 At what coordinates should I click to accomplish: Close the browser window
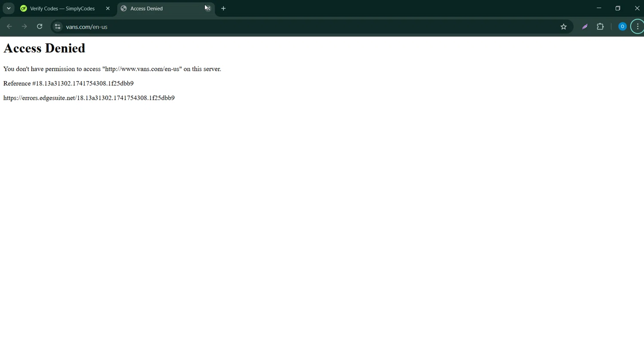click(x=637, y=8)
